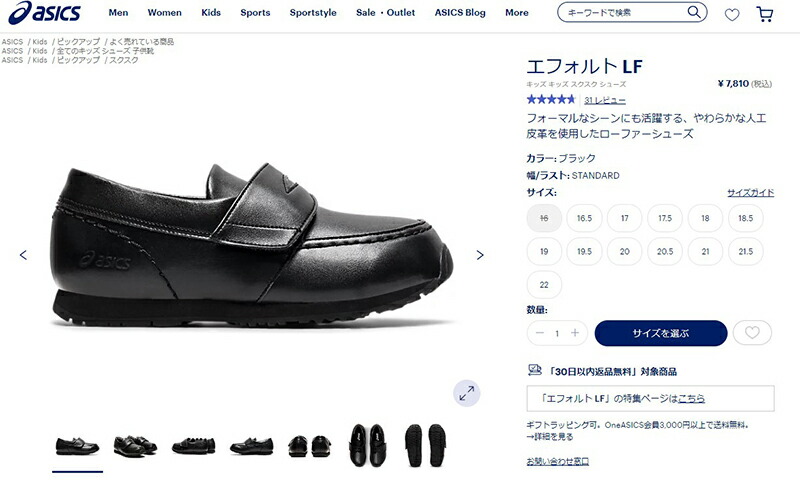Screen dimensions: 800x497
Task: Select size 16.5
Action: tap(584, 218)
